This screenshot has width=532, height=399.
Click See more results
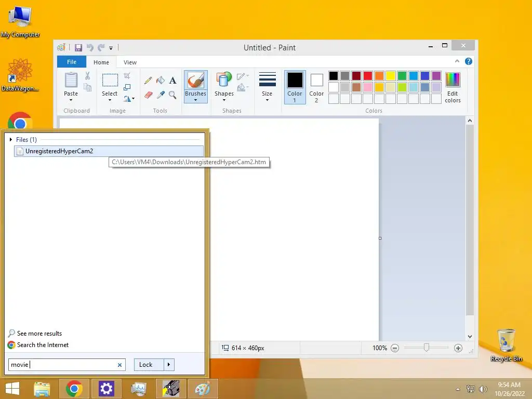39,334
